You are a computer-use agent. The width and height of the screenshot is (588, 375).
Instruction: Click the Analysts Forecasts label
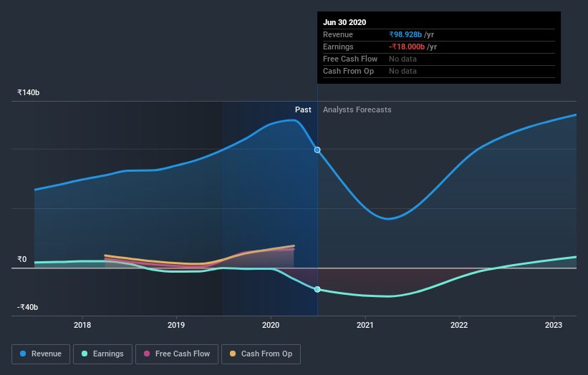click(x=357, y=109)
